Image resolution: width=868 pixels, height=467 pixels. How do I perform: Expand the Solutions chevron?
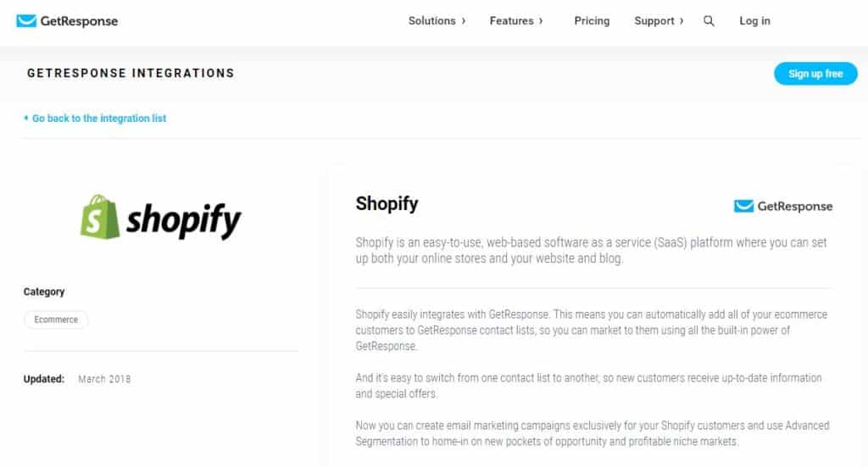click(x=464, y=21)
